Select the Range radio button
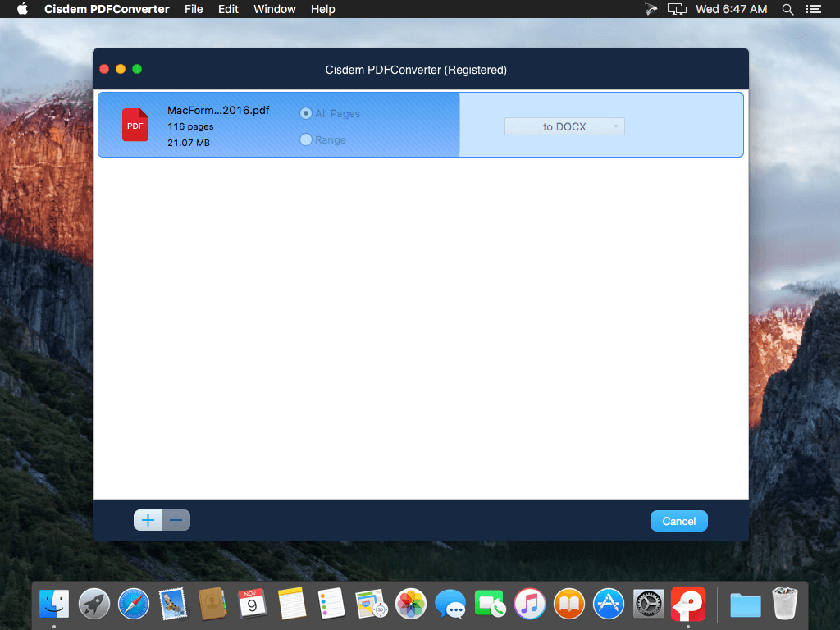The image size is (840, 630). point(306,139)
